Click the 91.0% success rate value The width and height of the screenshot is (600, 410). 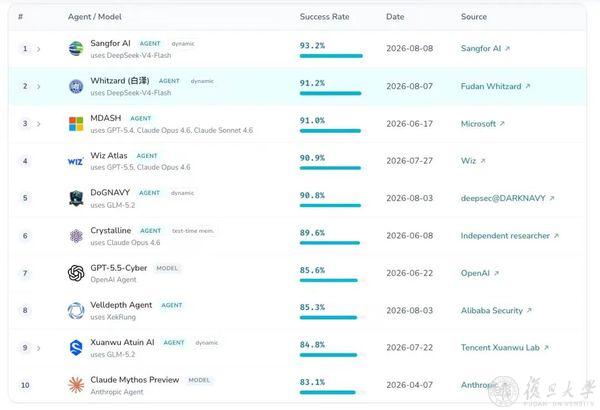click(312, 120)
